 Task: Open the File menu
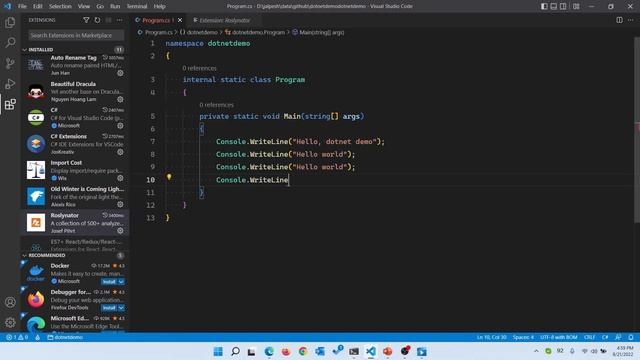pyautogui.click(x=22, y=6)
